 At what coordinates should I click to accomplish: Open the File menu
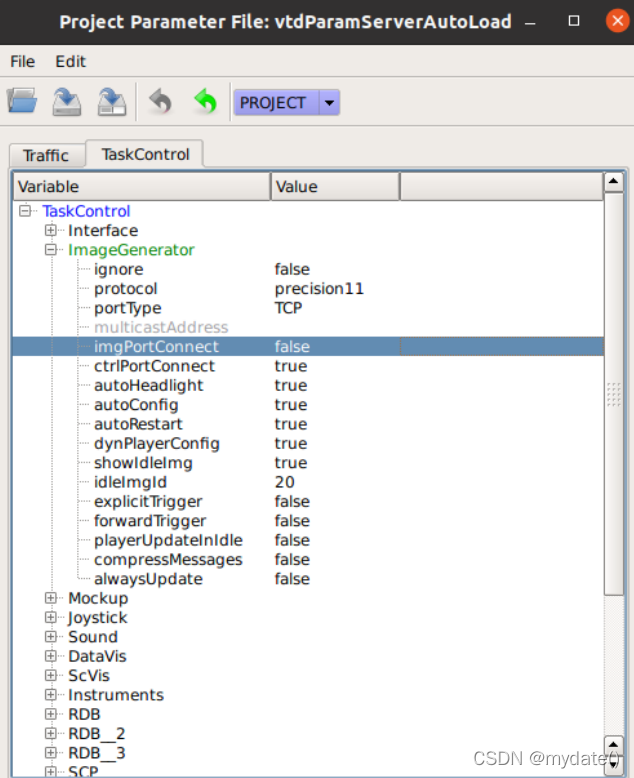tap(23, 62)
